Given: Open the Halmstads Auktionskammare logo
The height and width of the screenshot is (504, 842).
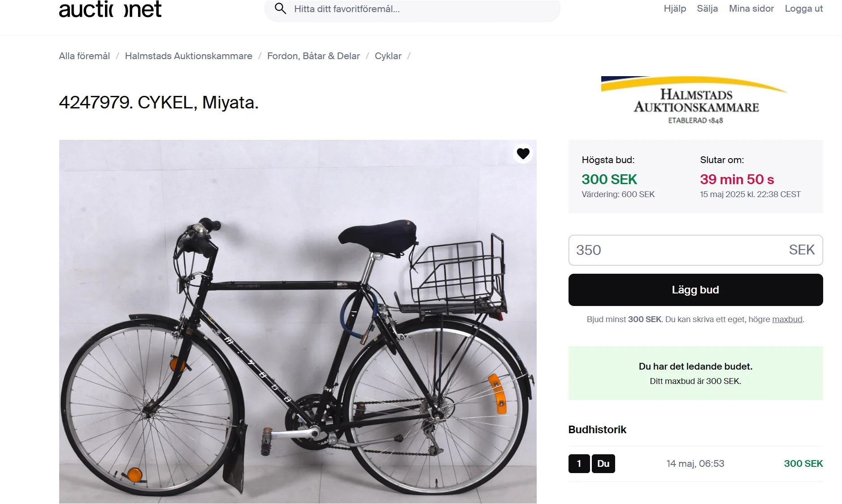Looking at the screenshot, I should (695, 100).
